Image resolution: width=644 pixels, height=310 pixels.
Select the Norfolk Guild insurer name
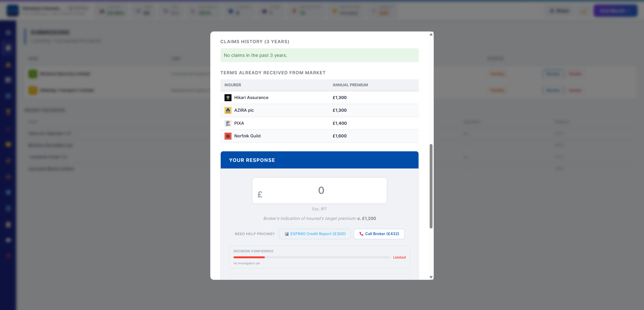(247, 136)
